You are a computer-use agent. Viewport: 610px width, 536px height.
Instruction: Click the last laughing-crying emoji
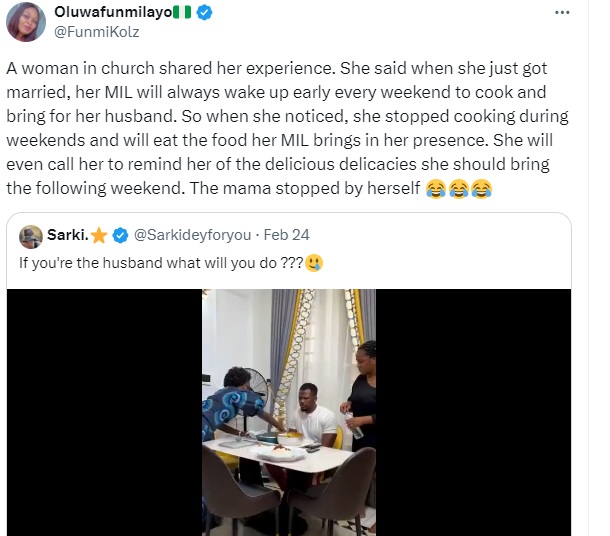[x=481, y=189]
